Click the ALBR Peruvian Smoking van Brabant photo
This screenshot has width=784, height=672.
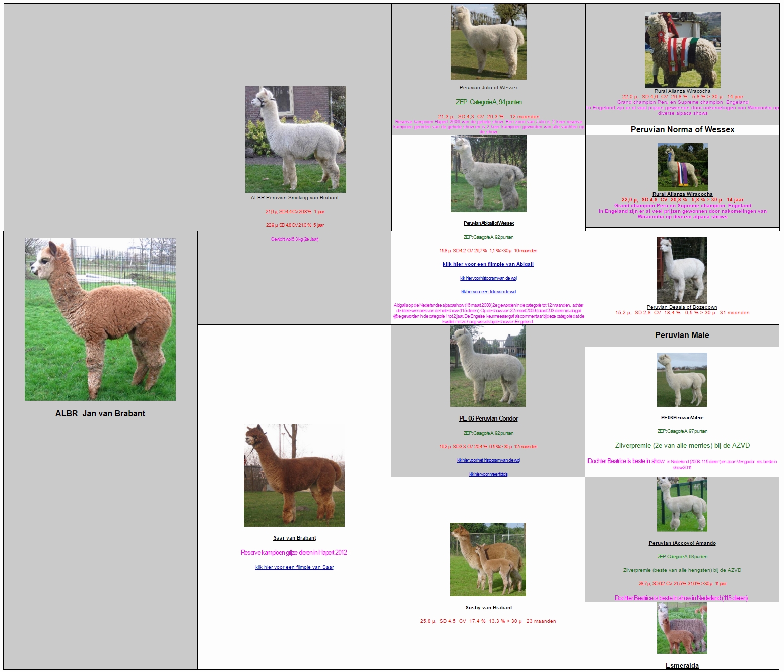tap(295, 139)
